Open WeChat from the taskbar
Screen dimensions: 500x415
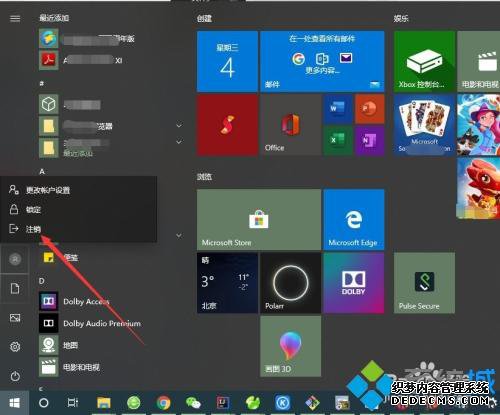tap(193, 403)
